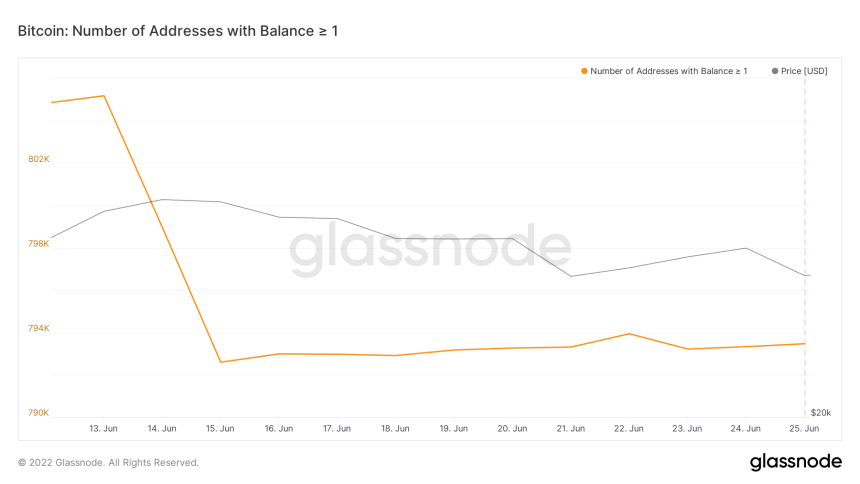
Task: Click the 798K y-axis label
Action: [39, 243]
